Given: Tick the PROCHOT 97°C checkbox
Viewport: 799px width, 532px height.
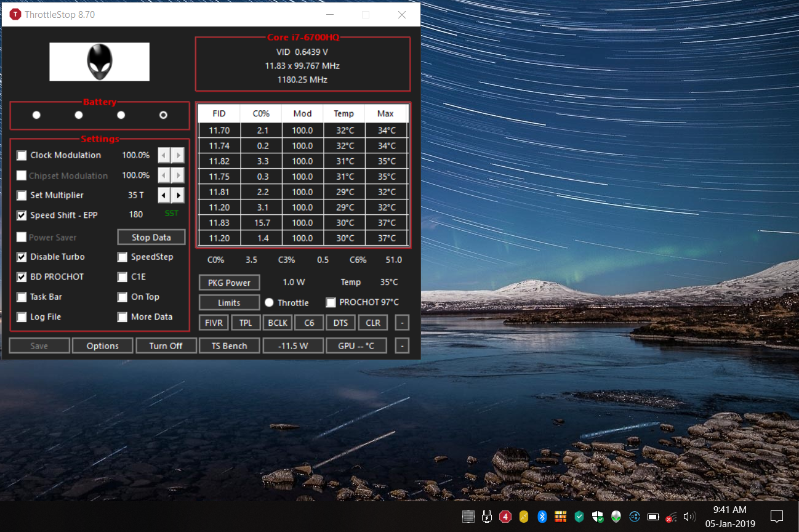Looking at the screenshot, I should (x=331, y=302).
